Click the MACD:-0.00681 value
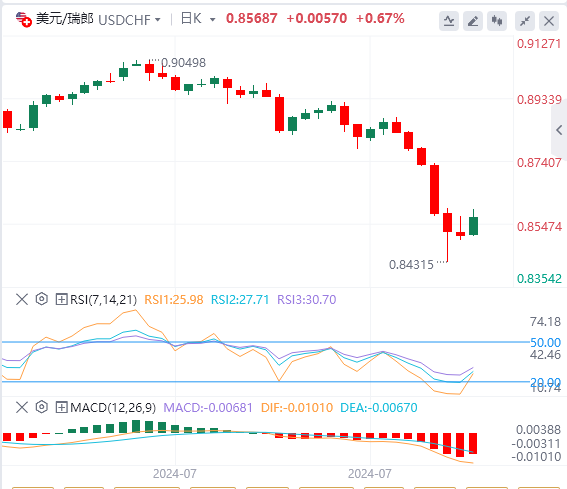The width and height of the screenshot is (567, 489). tap(208, 408)
